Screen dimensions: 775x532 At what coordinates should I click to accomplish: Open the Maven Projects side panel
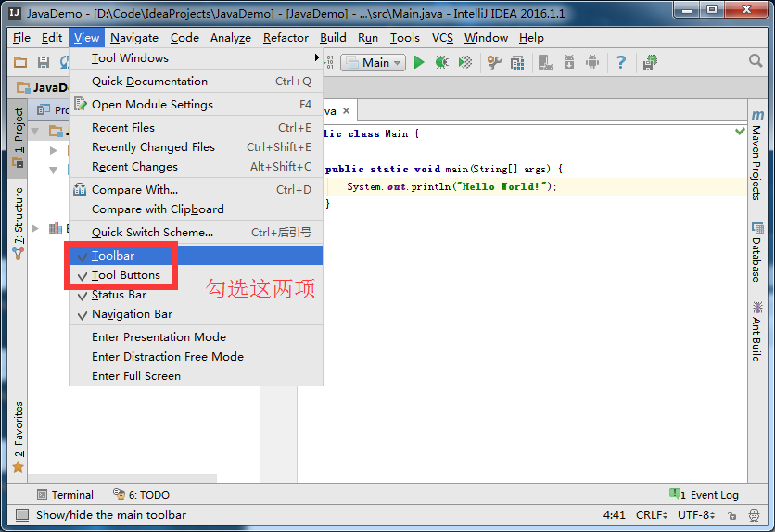click(x=756, y=155)
